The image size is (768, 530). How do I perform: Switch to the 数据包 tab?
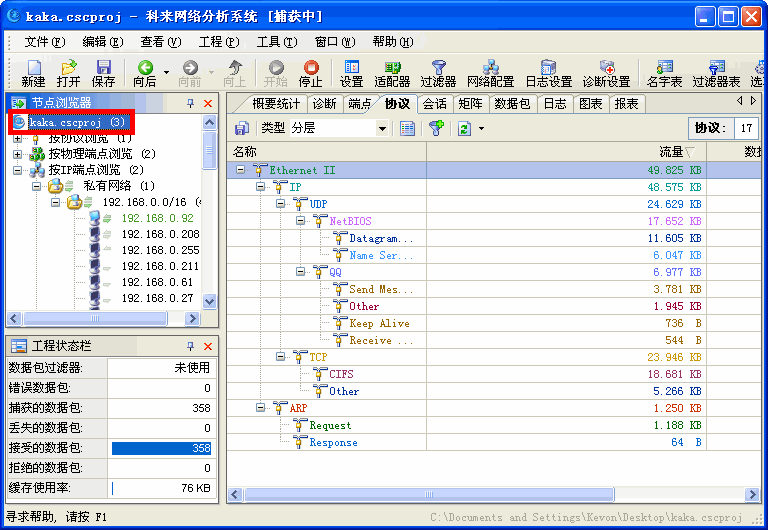pos(512,103)
